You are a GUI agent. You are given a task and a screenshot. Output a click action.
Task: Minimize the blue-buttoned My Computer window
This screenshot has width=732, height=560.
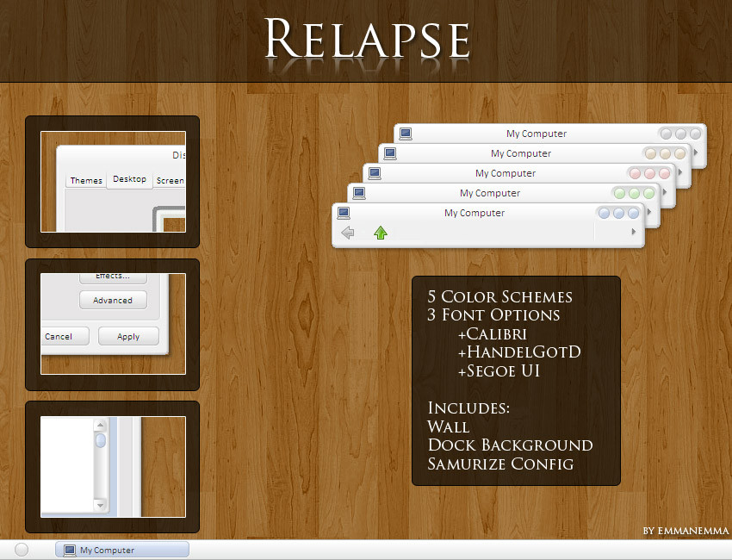604,214
